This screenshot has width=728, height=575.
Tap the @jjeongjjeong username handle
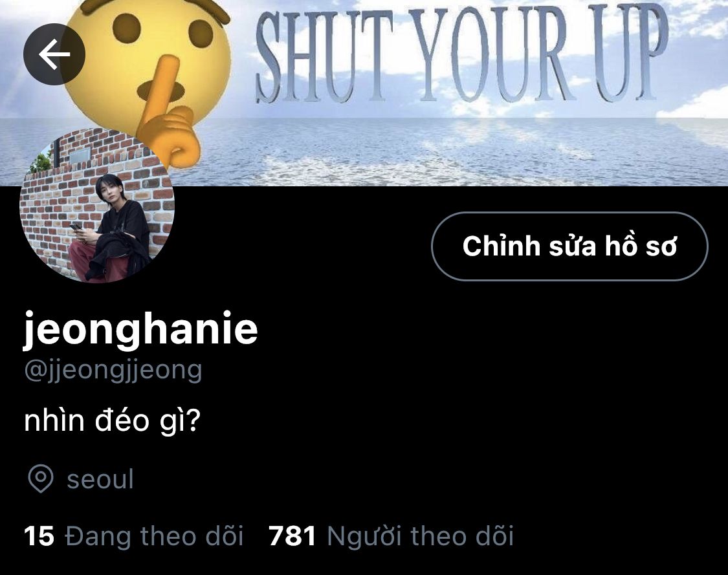[113, 371]
